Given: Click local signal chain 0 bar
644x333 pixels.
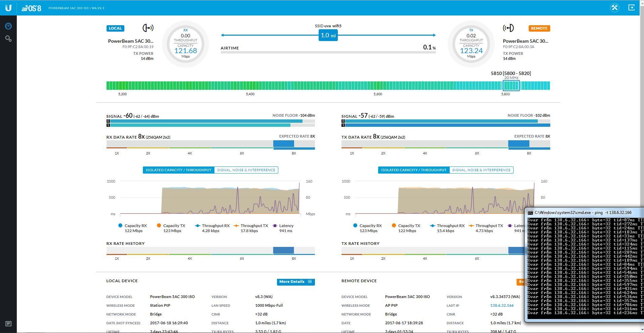Looking at the screenshot, I should coord(210,121).
